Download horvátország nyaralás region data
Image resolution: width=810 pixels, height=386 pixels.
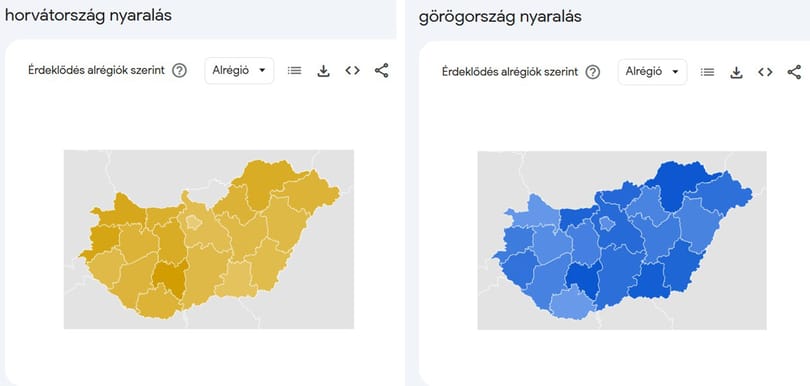(x=323, y=71)
